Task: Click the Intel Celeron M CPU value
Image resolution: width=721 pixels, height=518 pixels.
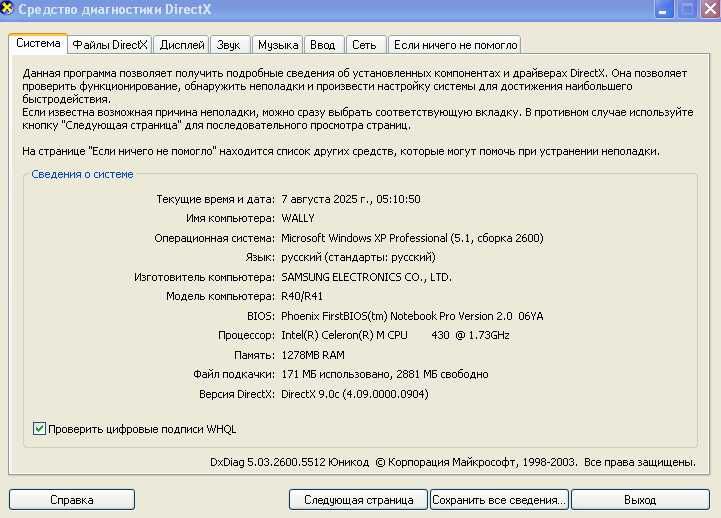Action: (395, 336)
